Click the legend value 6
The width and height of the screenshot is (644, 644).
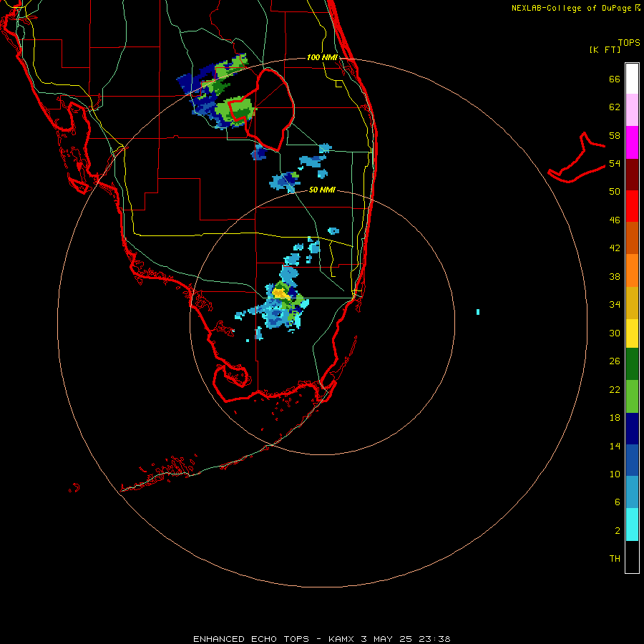(x=618, y=502)
